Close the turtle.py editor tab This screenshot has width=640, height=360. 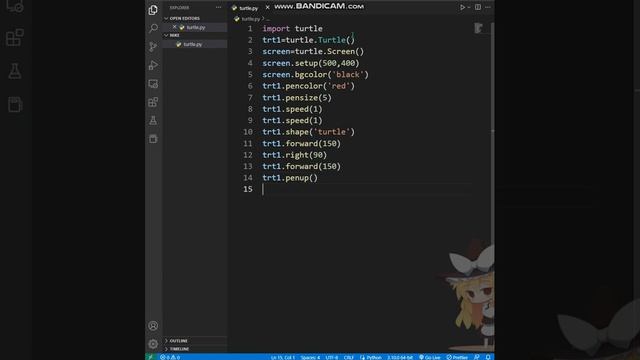tap(267, 7)
